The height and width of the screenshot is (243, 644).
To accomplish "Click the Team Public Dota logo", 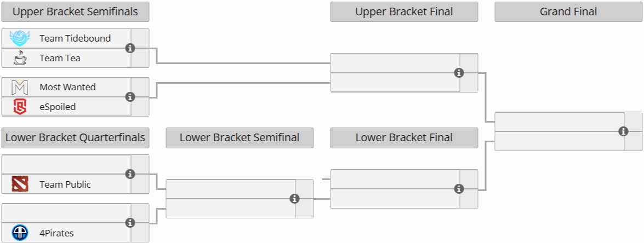I will (x=20, y=184).
